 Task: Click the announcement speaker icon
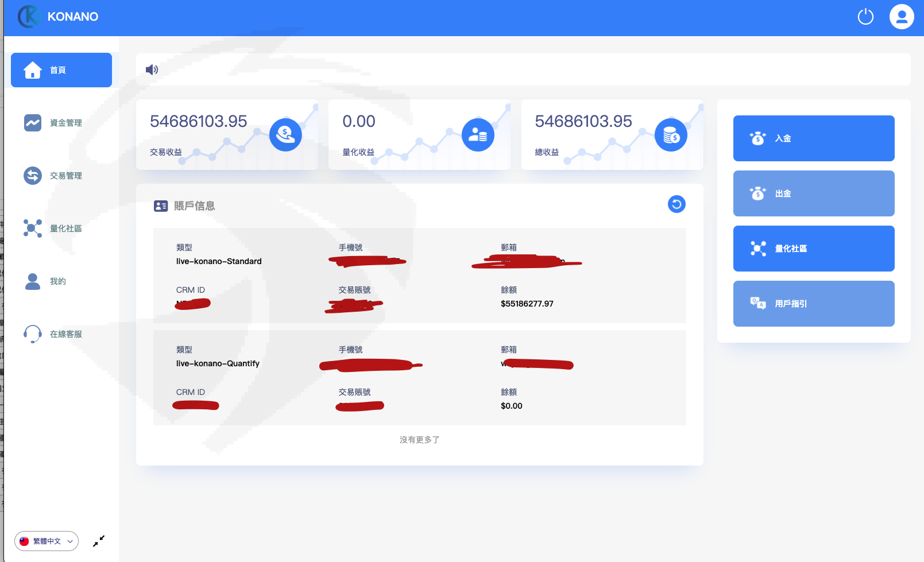(x=152, y=70)
